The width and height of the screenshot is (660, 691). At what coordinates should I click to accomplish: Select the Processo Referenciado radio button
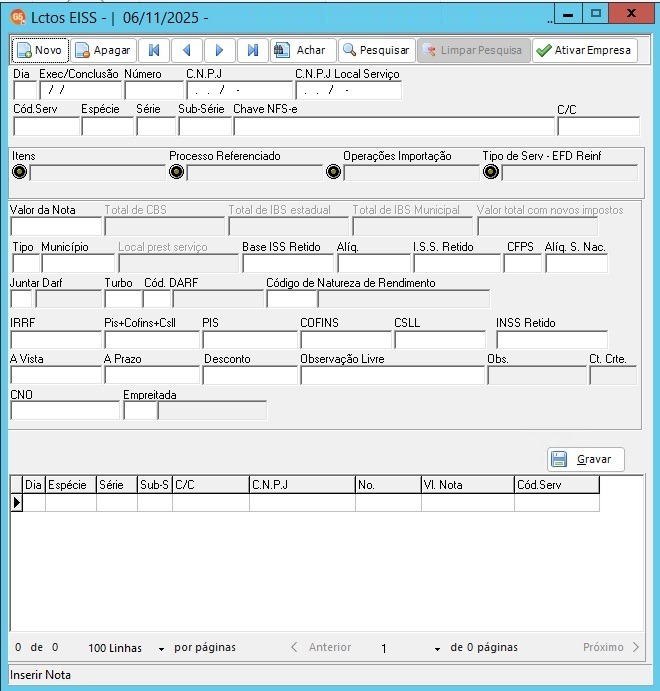point(177,171)
